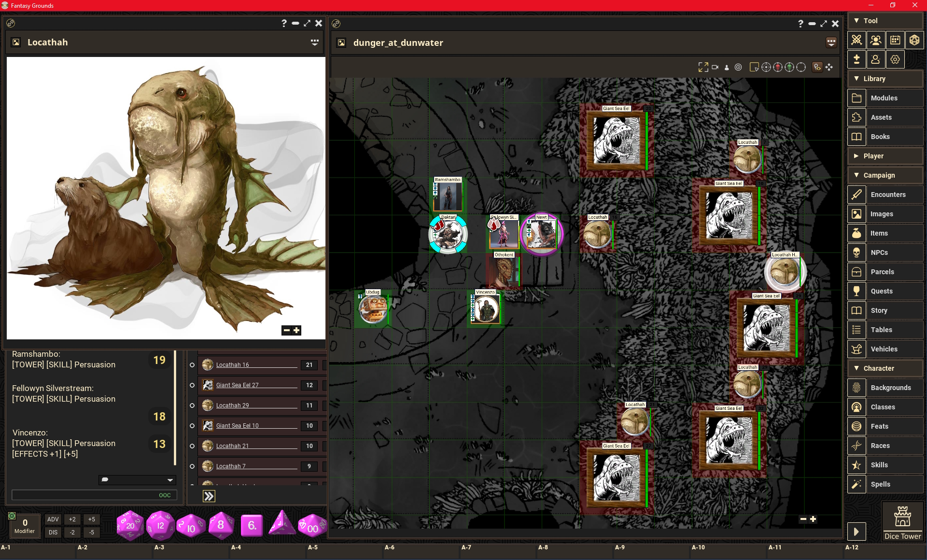This screenshot has width=927, height=560.
Task: Open the Story campaign entry
Action: pos(885,310)
